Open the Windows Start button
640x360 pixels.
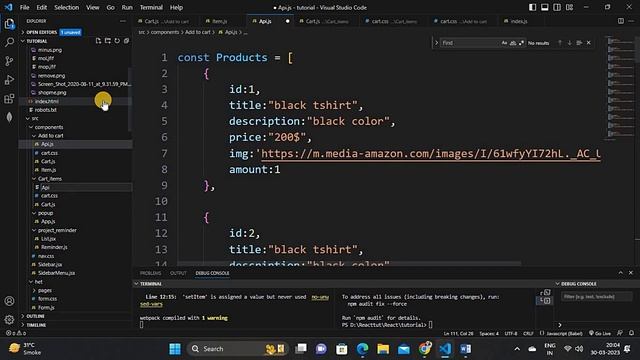pyautogui.click(x=175, y=349)
